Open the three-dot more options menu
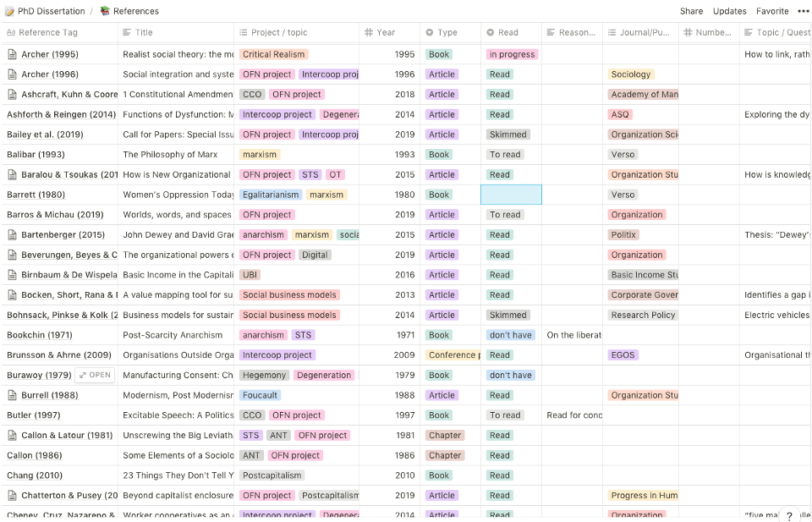Image resolution: width=812 pixels, height=522 pixels. (803, 11)
